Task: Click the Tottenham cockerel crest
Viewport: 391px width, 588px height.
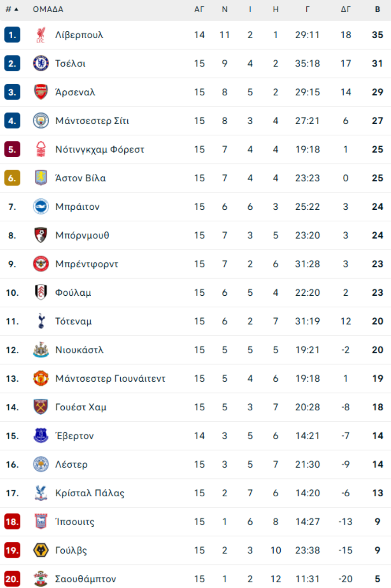Action: [41, 321]
